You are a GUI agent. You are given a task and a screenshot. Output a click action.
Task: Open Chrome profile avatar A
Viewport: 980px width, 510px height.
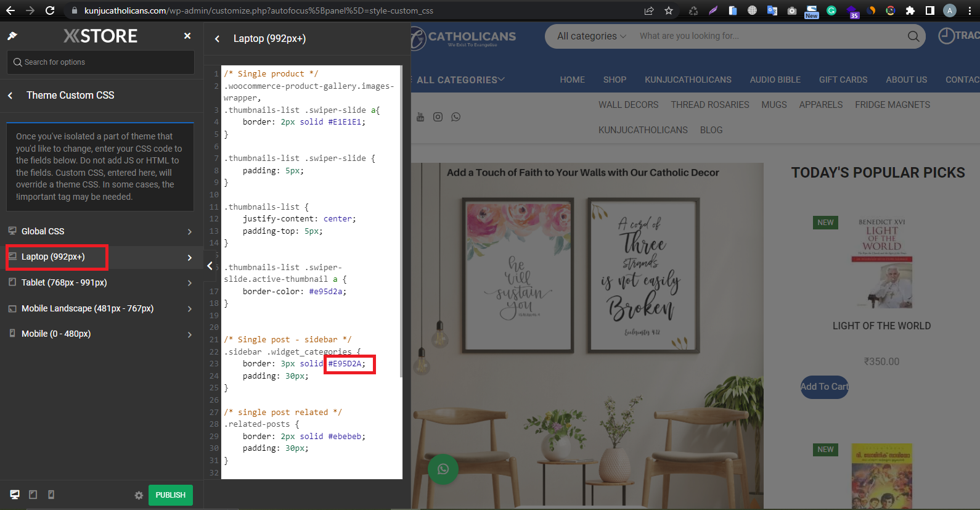(950, 10)
